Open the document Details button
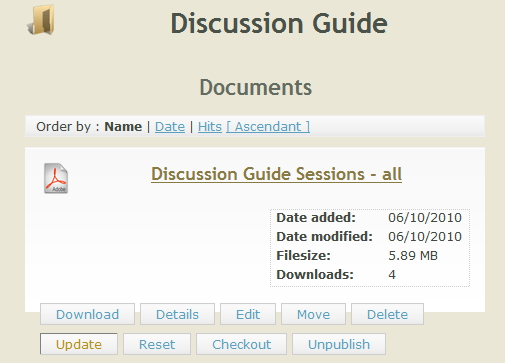505x363 pixels. click(177, 314)
